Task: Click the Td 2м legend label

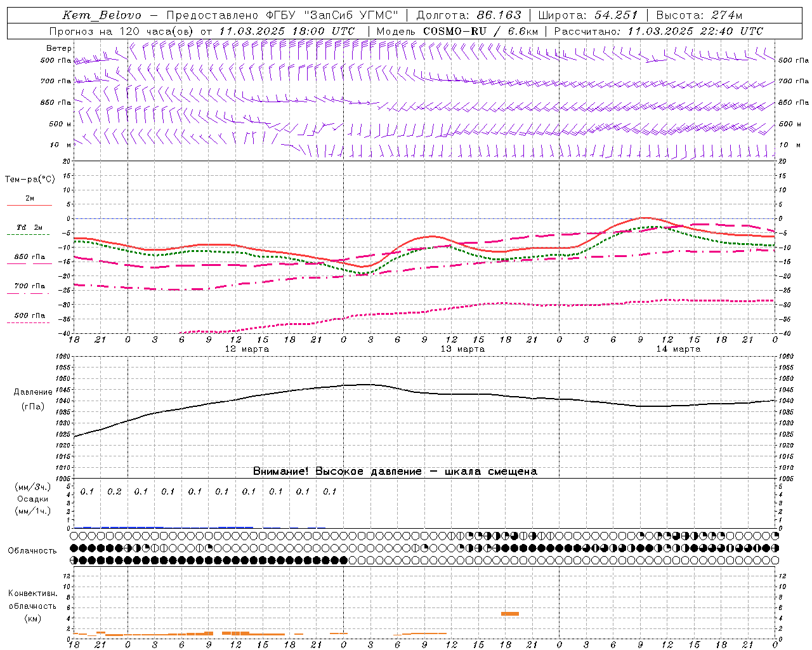Action: [x=30, y=227]
